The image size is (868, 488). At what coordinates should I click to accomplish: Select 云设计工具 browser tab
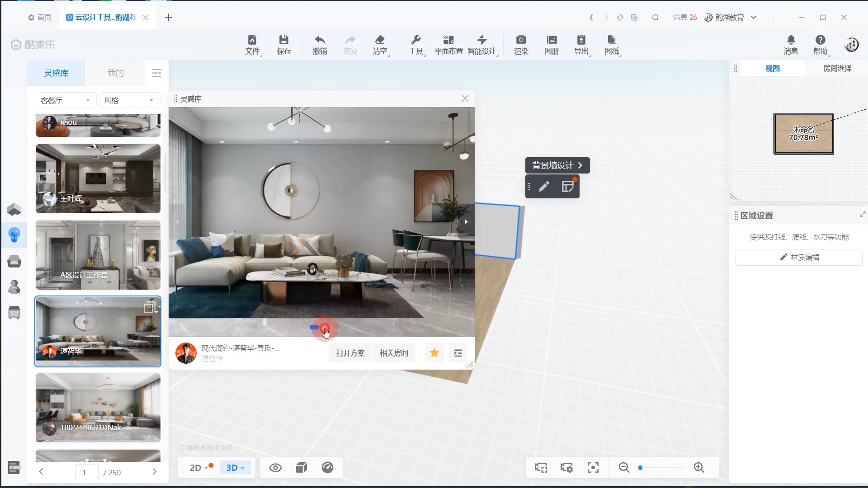tap(106, 17)
